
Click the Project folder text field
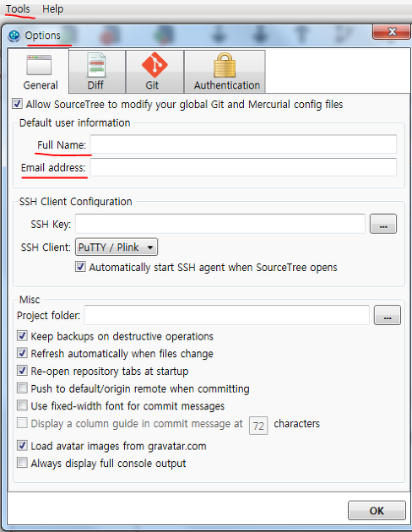tap(227, 315)
